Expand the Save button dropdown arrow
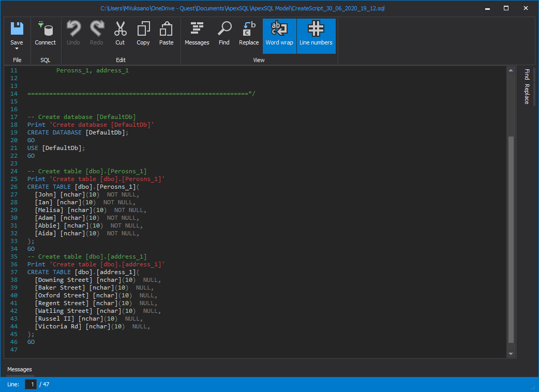 pyautogui.click(x=17, y=47)
